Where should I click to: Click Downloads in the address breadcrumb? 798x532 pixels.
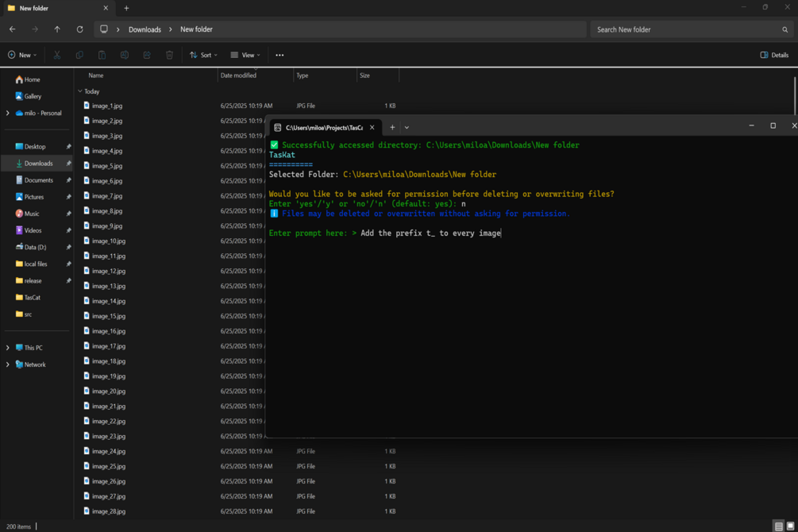145,29
